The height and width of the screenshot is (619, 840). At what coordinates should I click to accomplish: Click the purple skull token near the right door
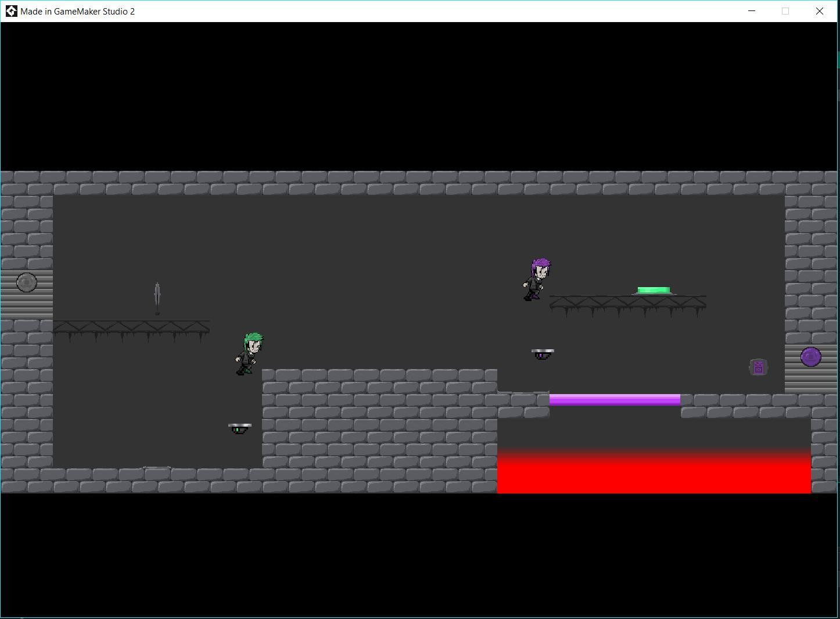(758, 367)
